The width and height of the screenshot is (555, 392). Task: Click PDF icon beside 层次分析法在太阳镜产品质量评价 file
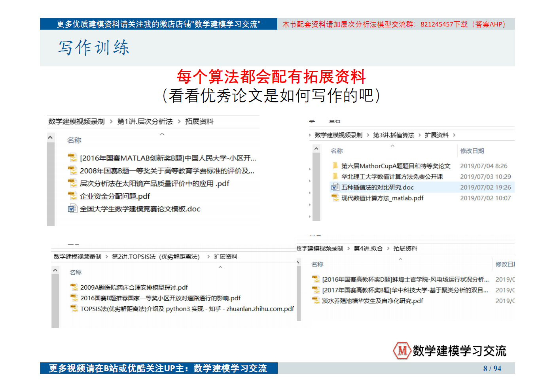(x=72, y=183)
